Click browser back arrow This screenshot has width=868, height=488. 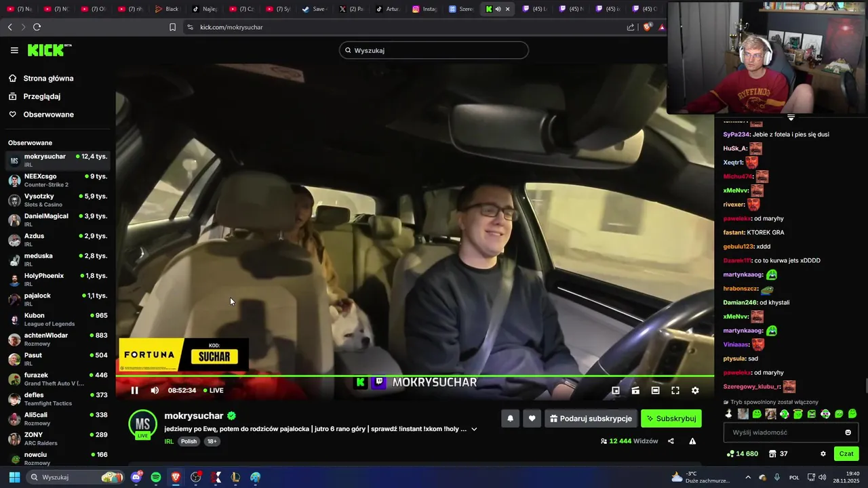9,27
